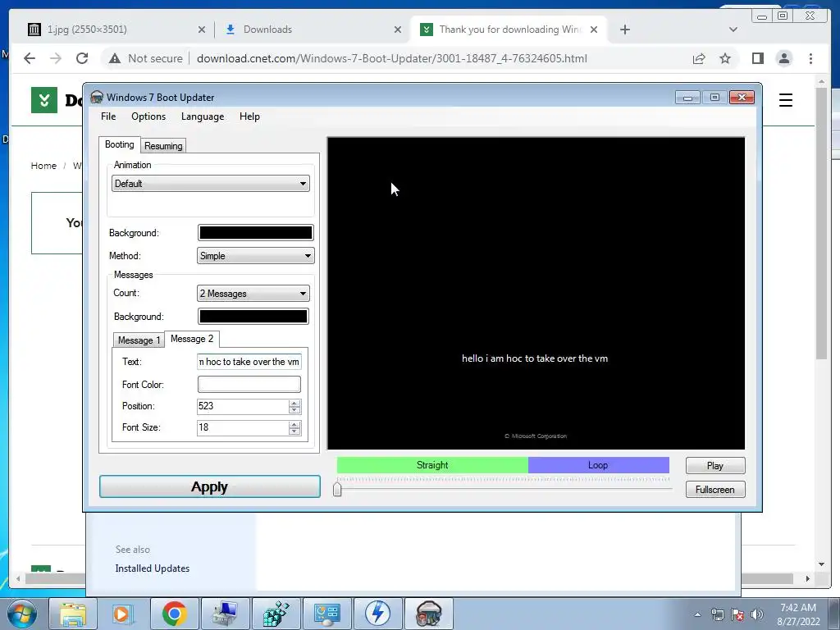Viewport: 840px width, 630px height.
Task: Click the Position value field
Action: [243, 406]
